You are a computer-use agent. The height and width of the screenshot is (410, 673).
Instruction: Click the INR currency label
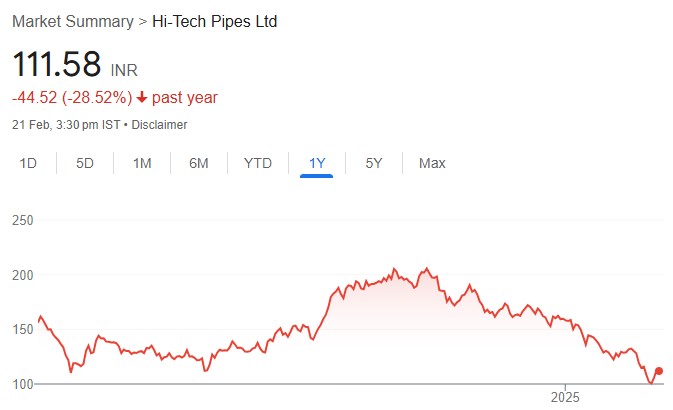[124, 71]
